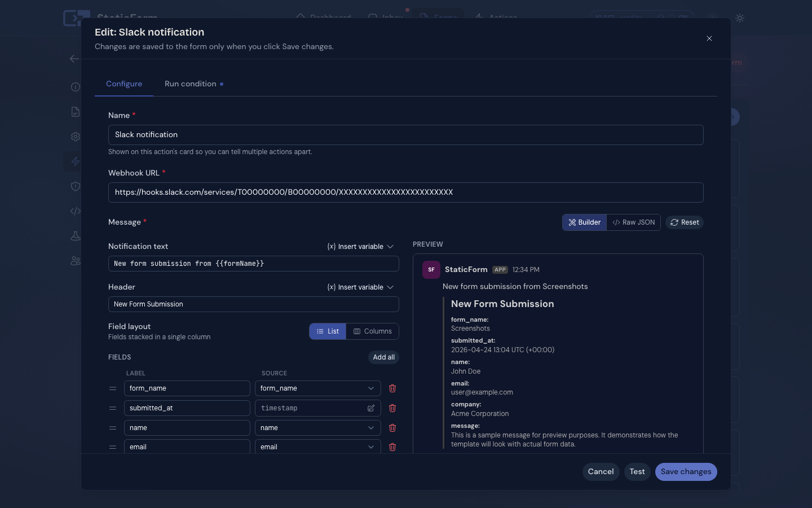
Task: Click the StaticForm logo behind the dialog
Action: pyautogui.click(x=77, y=18)
